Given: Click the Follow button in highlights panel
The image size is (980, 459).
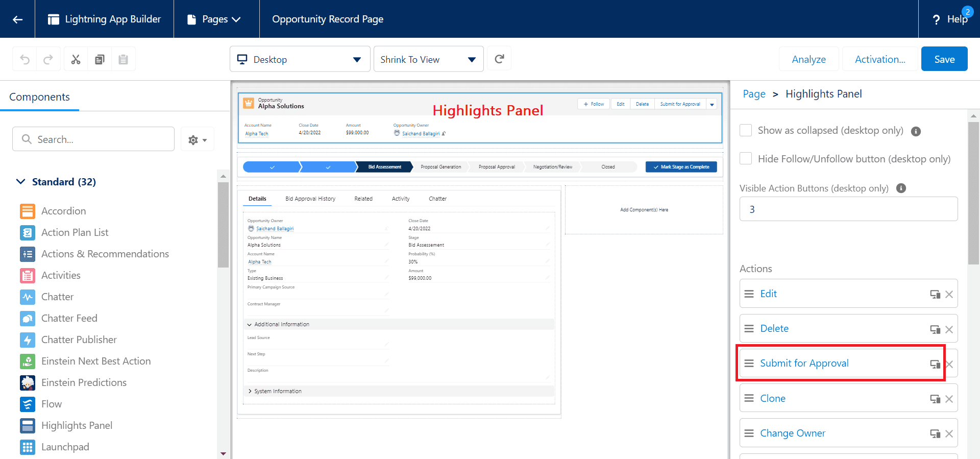Looking at the screenshot, I should (x=594, y=104).
